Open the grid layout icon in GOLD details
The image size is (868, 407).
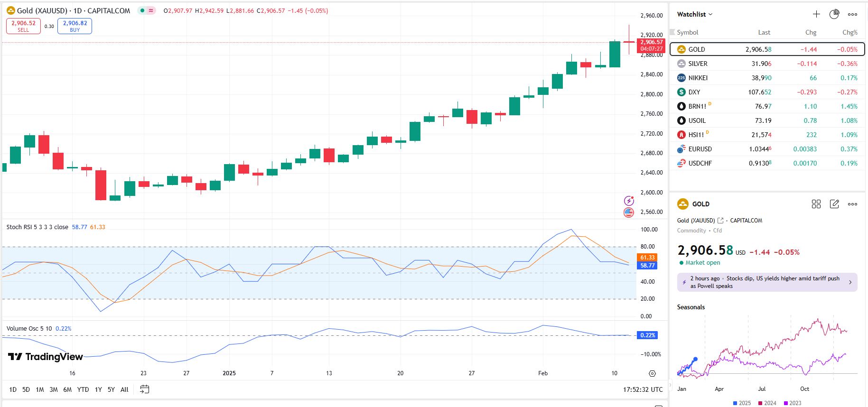(x=816, y=204)
